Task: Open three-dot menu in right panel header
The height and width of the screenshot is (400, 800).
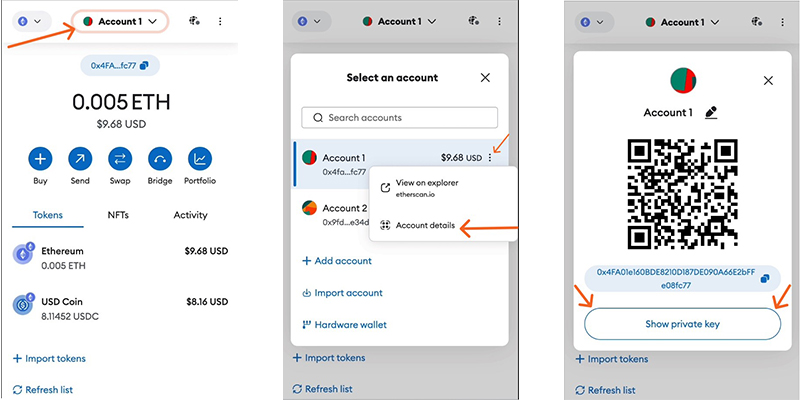Action: pyautogui.click(x=782, y=22)
